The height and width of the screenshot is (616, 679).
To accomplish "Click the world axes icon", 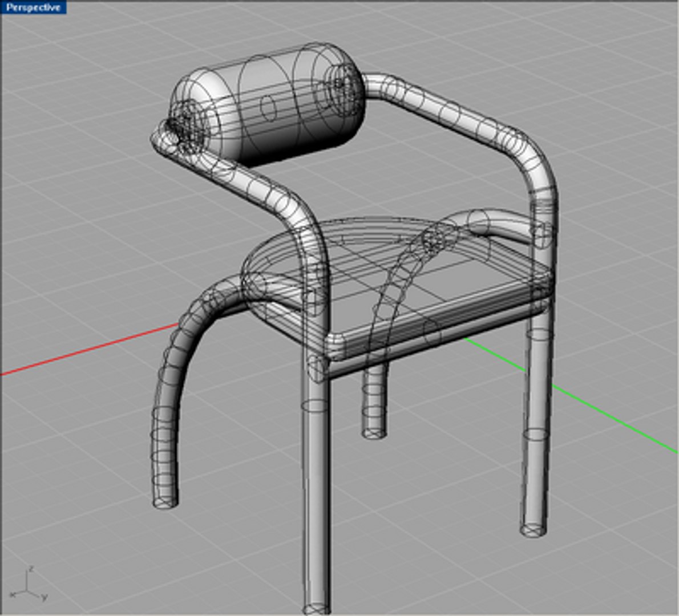I will tap(29, 583).
